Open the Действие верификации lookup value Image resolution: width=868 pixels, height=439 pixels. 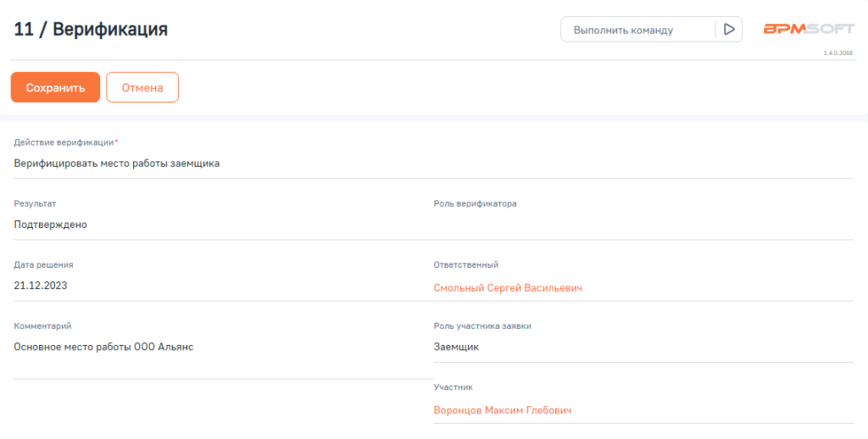[117, 164]
